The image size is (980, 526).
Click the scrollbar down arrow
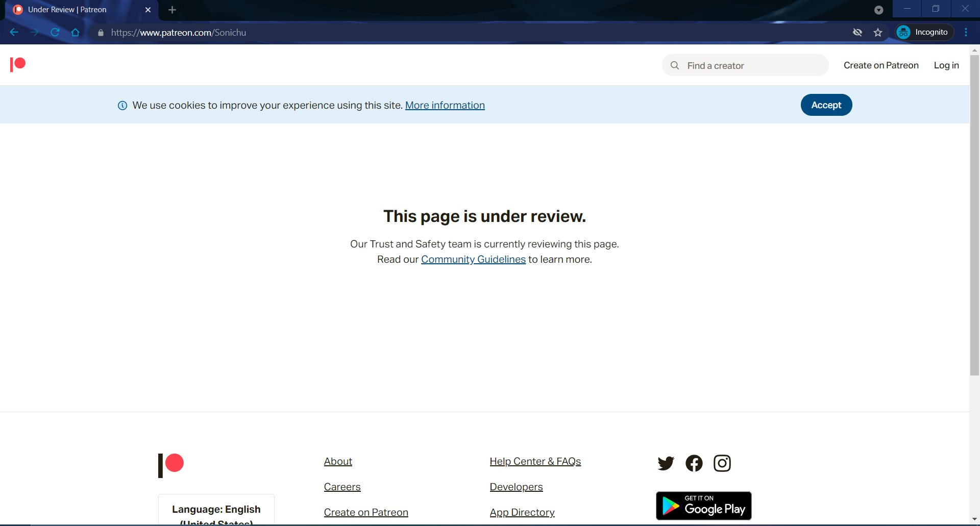974,519
